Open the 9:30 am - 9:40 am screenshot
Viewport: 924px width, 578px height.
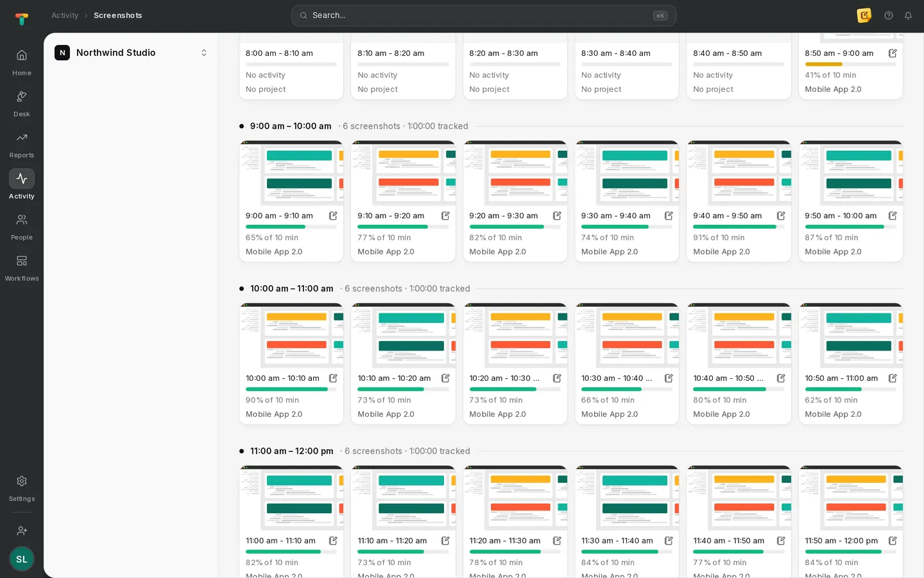click(627, 173)
